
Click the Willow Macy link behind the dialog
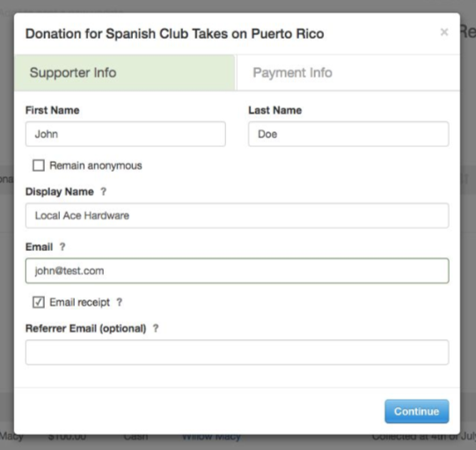pos(211,437)
